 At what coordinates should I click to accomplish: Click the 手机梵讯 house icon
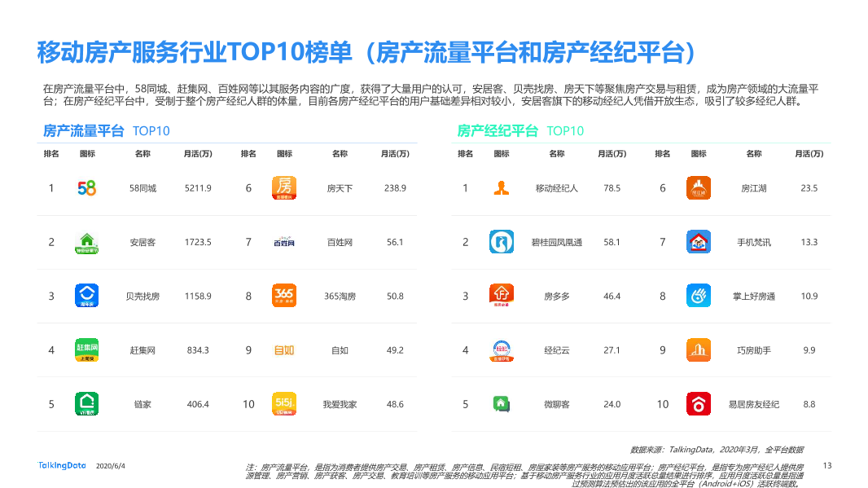[698, 241]
